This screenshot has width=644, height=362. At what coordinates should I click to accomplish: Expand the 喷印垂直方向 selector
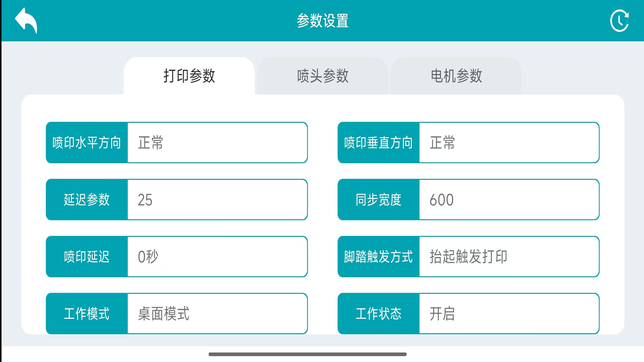coord(509,143)
